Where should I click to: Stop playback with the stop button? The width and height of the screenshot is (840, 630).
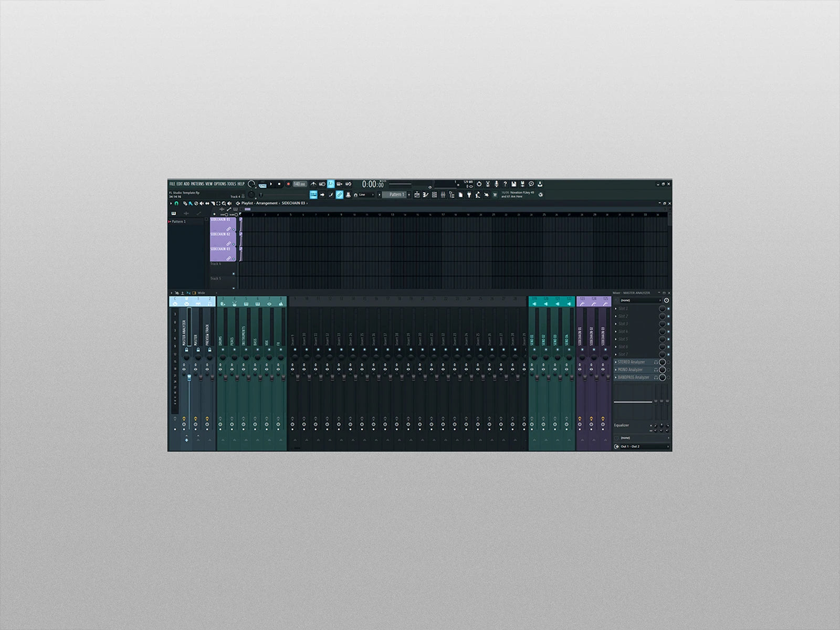click(x=279, y=184)
